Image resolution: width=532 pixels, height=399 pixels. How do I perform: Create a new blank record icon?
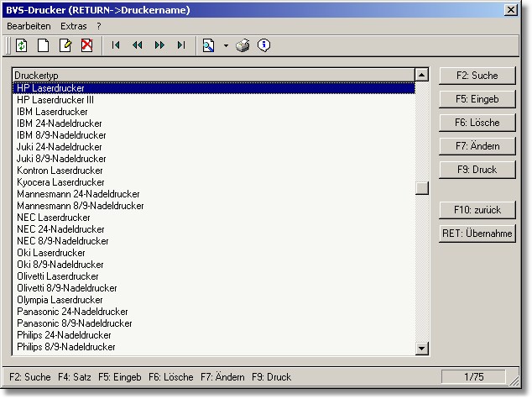click(x=44, y=45)
